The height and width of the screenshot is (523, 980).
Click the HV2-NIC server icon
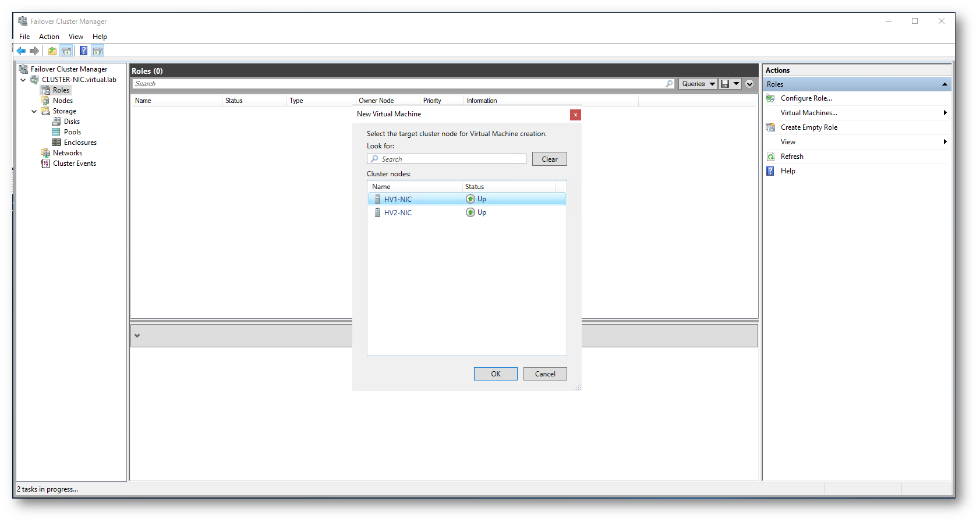click(377, 212)
